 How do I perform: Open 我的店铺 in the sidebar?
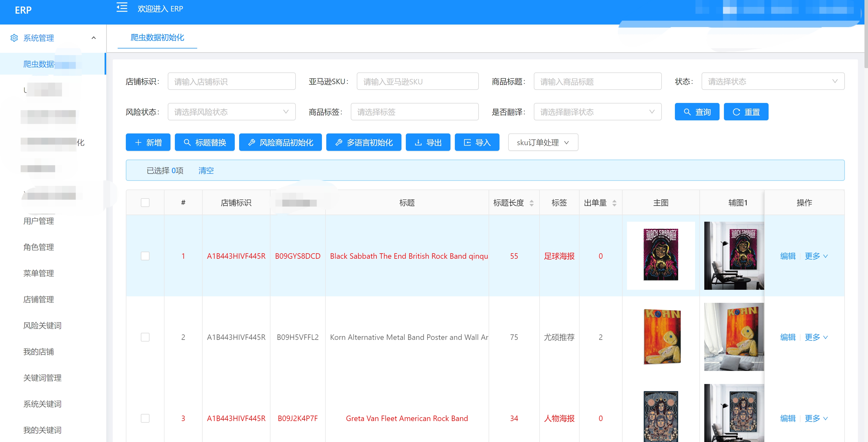[39, 352]
